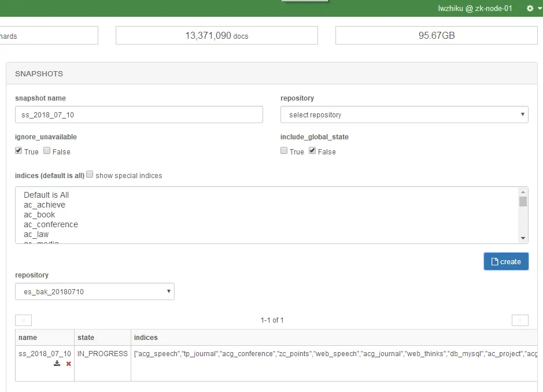
Task: Enable show special indices
Action: pyautogui.click(x=90, y=174)
